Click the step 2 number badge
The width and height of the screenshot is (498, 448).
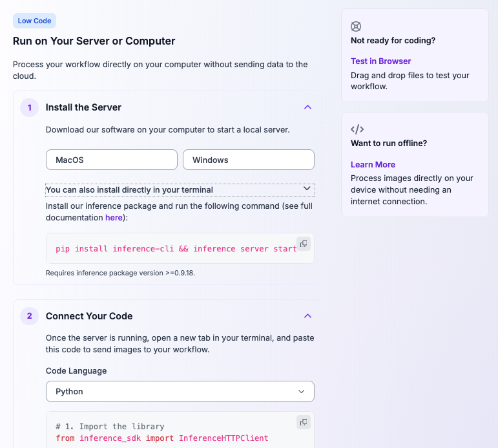coord(29,316)
